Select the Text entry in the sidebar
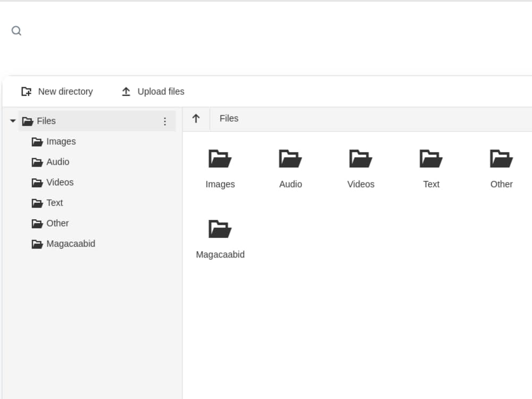Screen dimensions: 532x399 click(54, 203)
